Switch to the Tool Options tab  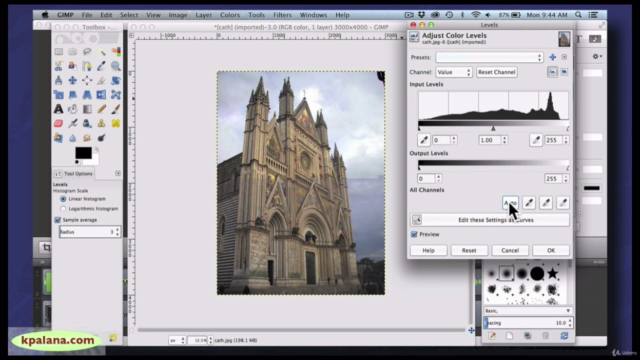pyautogui.click(x=74, y=173)
